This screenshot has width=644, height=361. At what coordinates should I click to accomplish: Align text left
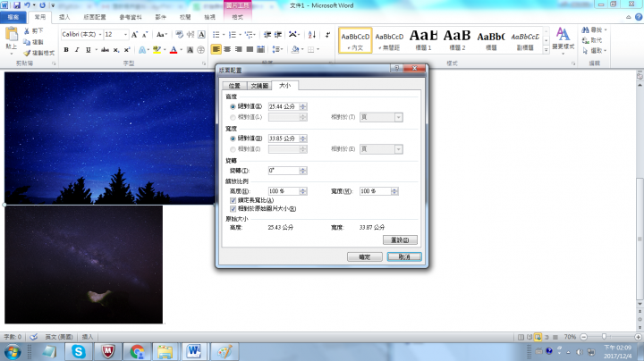point(216,49)
